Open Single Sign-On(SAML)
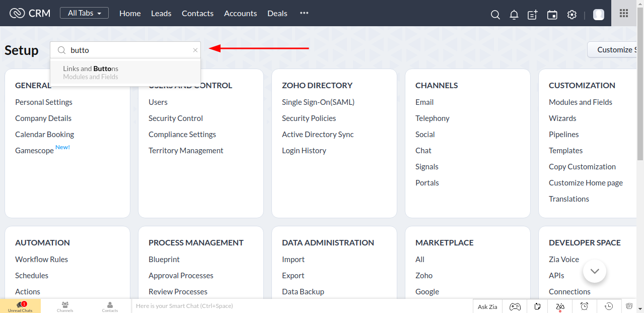 point(318,102)
